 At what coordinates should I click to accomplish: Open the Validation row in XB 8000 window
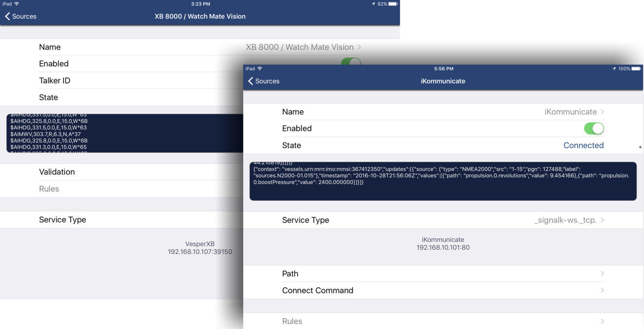tap(122, 172)
